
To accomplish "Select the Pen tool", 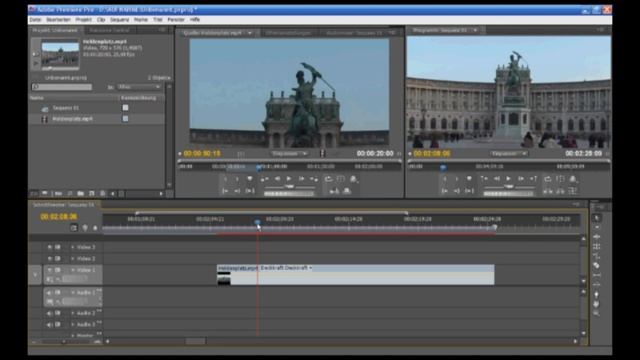I will pos(596,294).
